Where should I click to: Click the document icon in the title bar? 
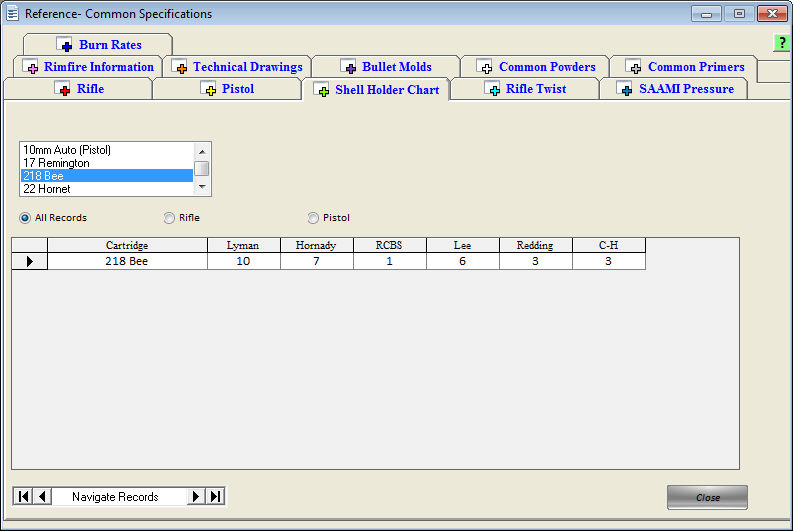pos(12,14)
